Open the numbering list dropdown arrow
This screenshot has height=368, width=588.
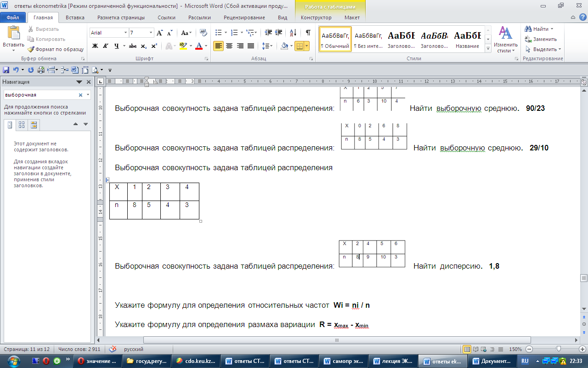[242, 33]
